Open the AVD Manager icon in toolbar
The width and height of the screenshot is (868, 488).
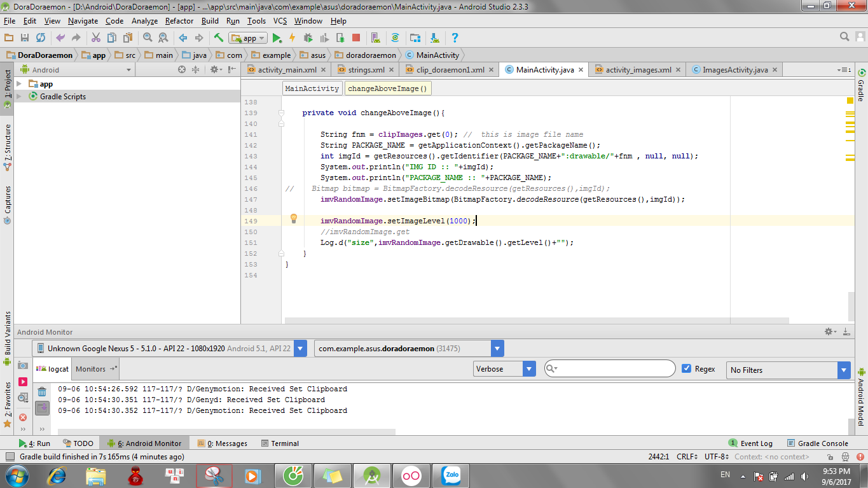tap(375, 38)
